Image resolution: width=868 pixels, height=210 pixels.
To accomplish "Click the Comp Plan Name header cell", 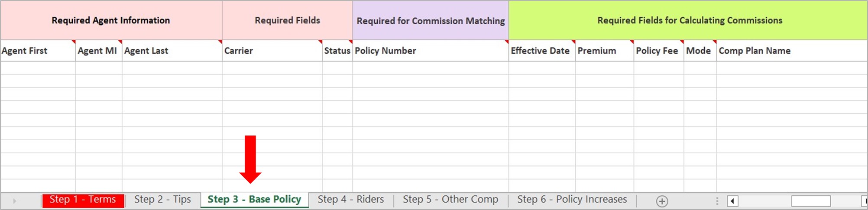I will point(791,51).
